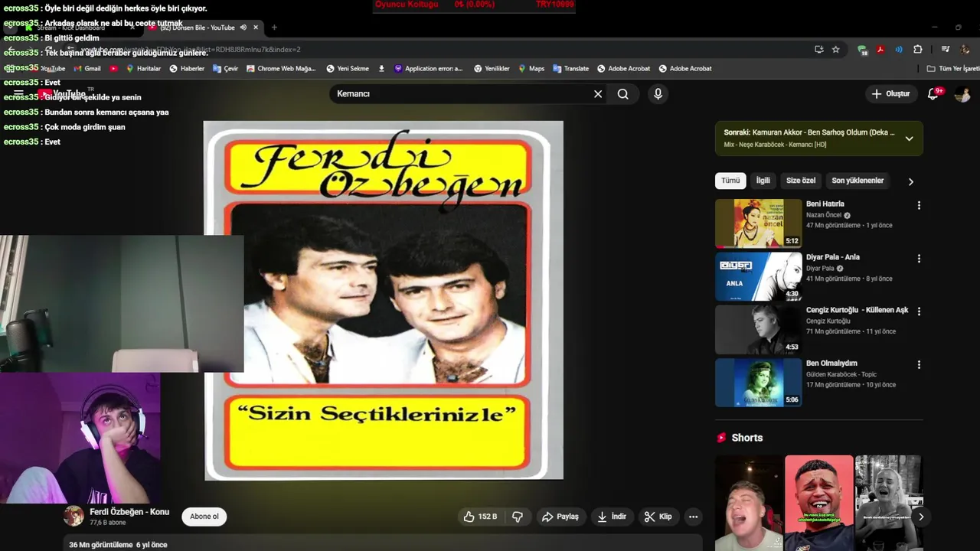Open the downloads bookmark icon in bookmarks bar
Viewport: 980px width, 551px height.
(381, 68)
